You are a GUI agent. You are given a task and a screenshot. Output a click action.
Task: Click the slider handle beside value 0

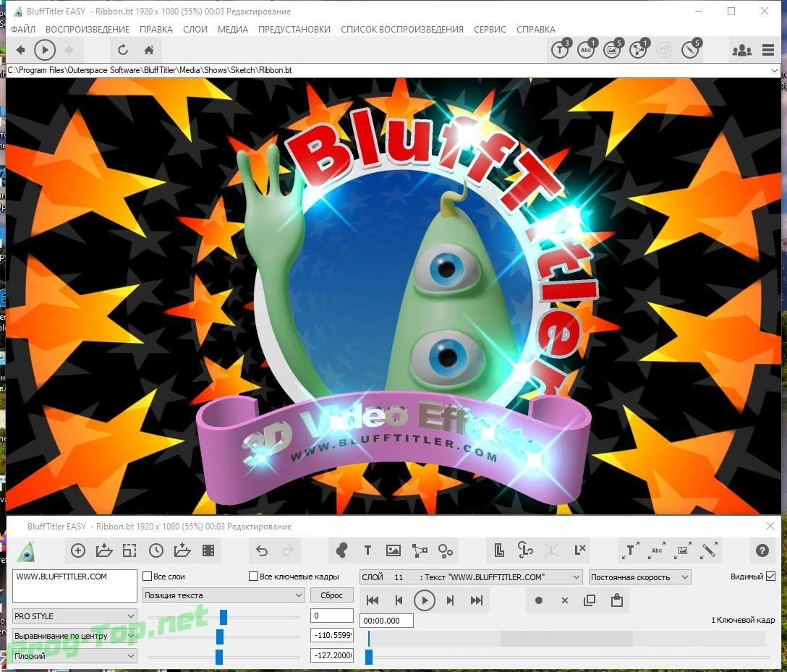tap(224, 617)
